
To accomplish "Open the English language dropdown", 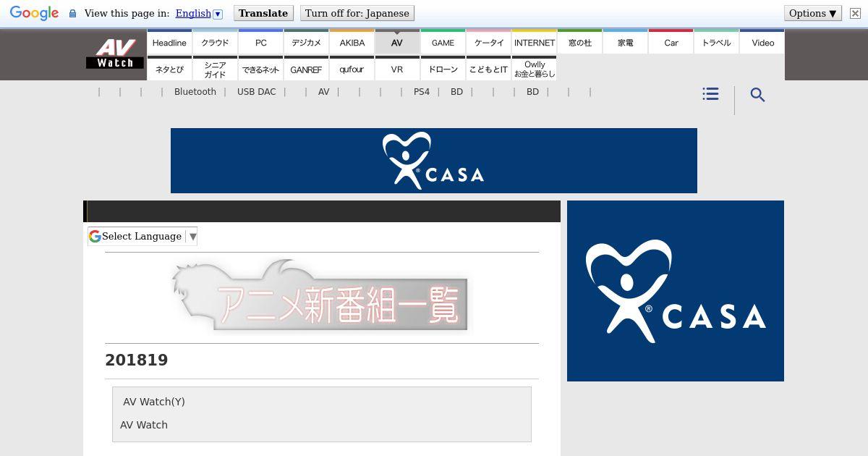I will pos(199,13).
